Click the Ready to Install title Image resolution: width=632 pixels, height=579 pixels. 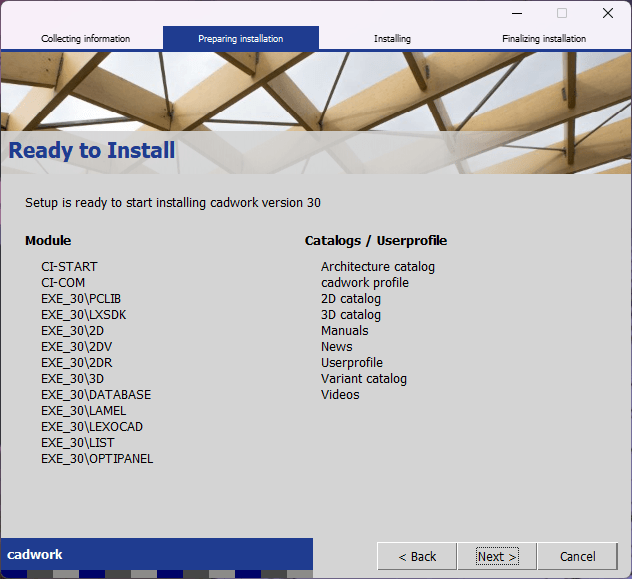pyautogui.click(x=92, y=150)
